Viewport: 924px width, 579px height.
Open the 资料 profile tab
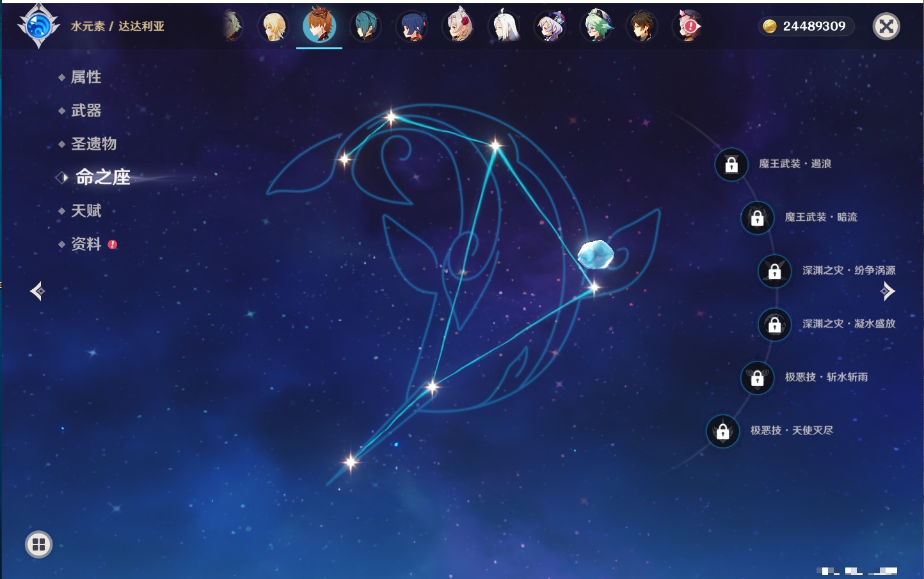pyautogui.click(x=86, y=244)
